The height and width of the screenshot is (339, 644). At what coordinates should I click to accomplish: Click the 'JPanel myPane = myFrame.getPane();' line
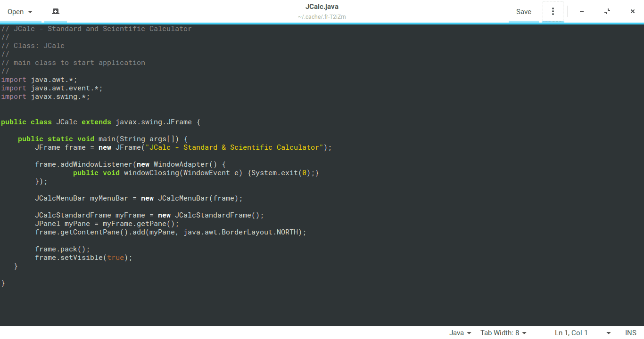pyautogui.click(x=107, y=224)
